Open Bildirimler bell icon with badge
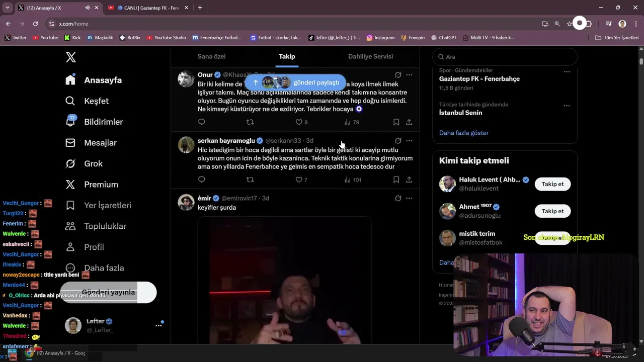 [x=70, y=122]
